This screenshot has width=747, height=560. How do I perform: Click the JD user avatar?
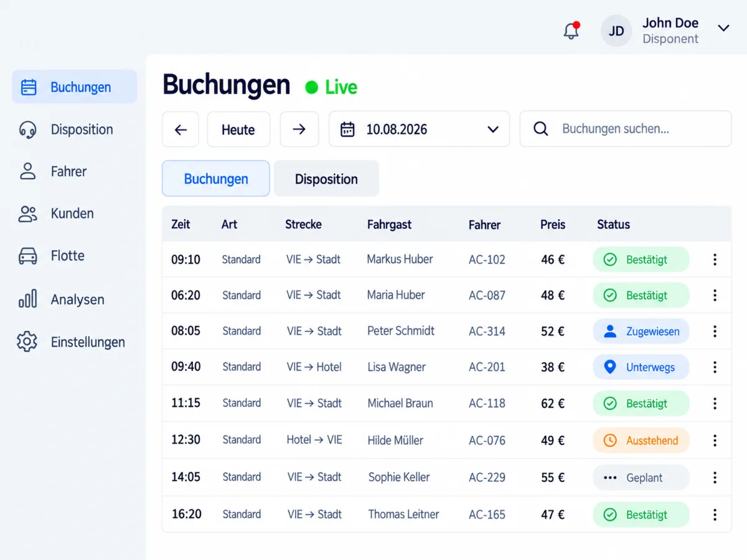616,31
